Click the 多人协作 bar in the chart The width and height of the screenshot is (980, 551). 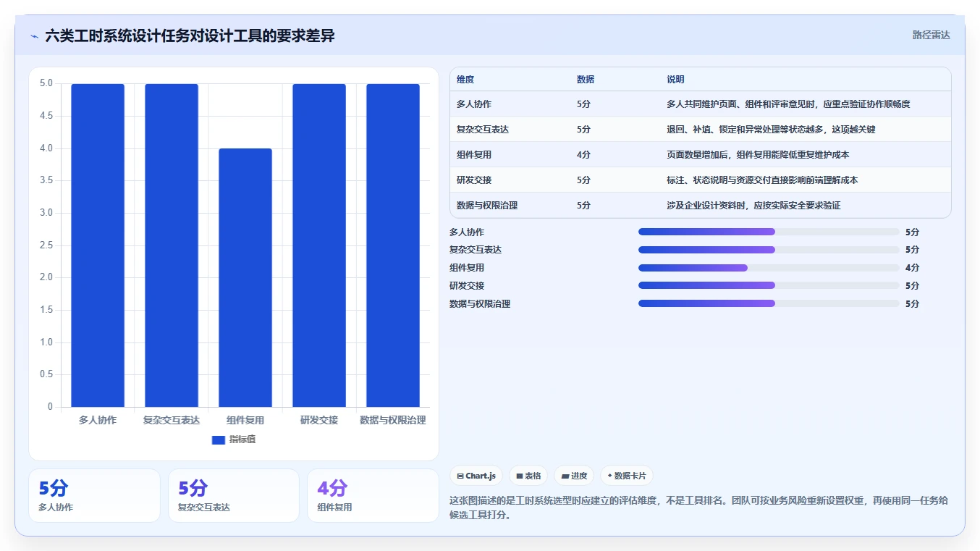tap(98, 245)
